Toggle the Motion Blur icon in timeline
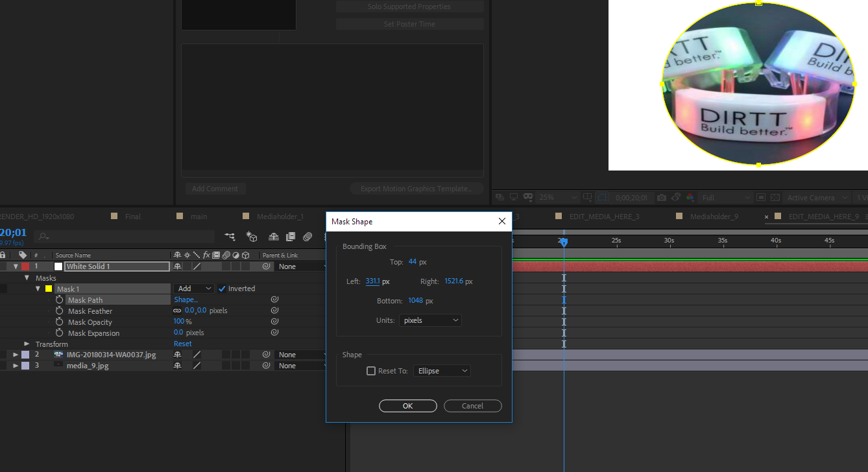The height and width of the screenshot is (472, 868). click(308, 237)
